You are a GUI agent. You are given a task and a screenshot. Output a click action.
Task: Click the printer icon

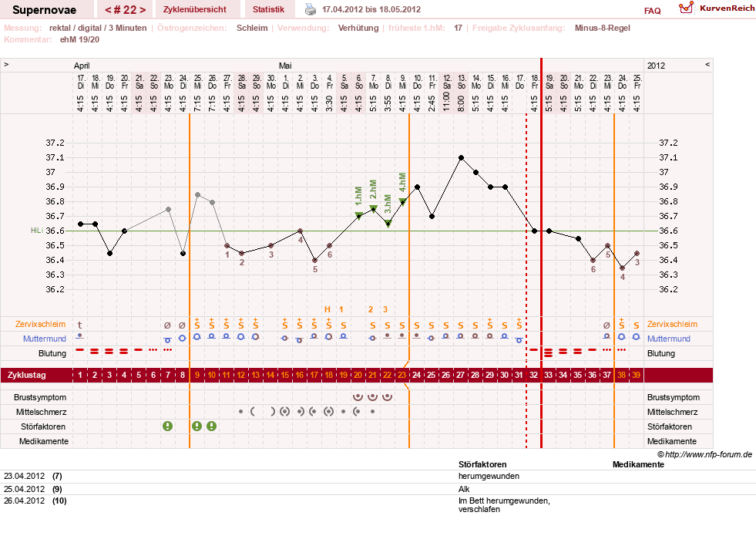tap(311, 9)
